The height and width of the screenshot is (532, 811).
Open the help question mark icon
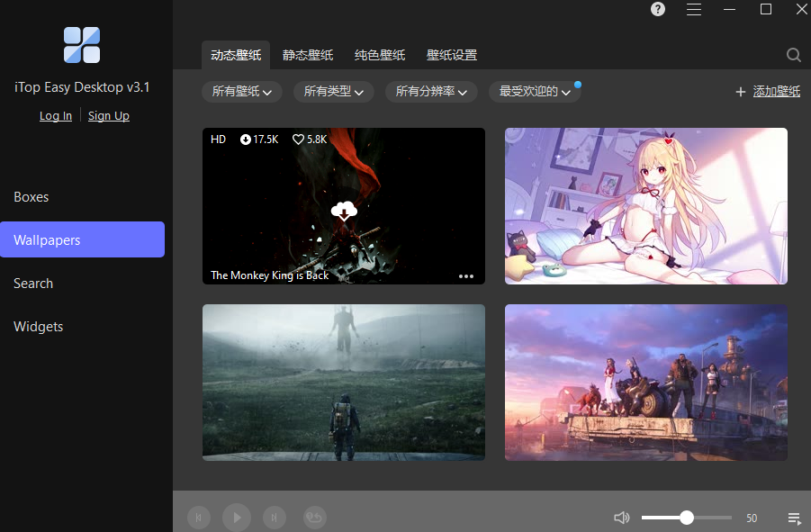[657, 9]
